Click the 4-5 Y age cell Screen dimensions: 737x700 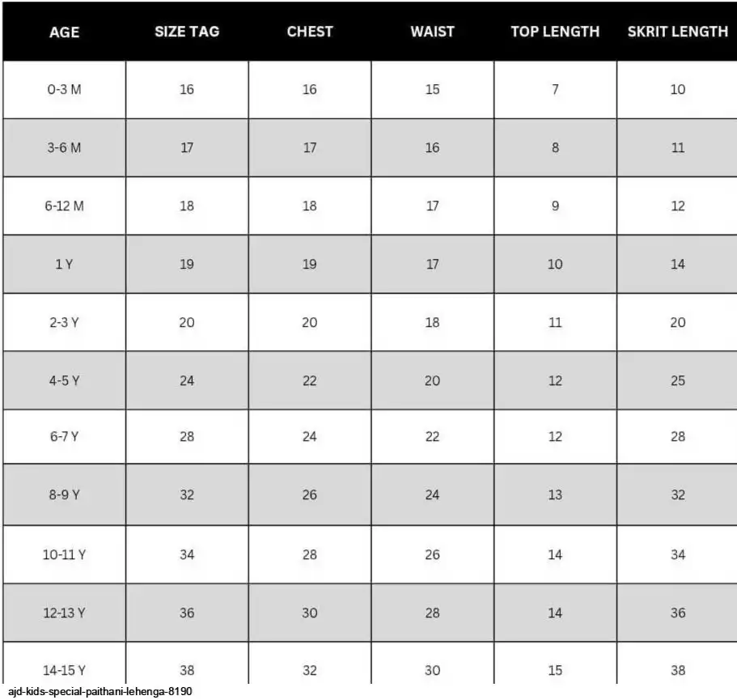pyautogui.click(x=65, y=380)
